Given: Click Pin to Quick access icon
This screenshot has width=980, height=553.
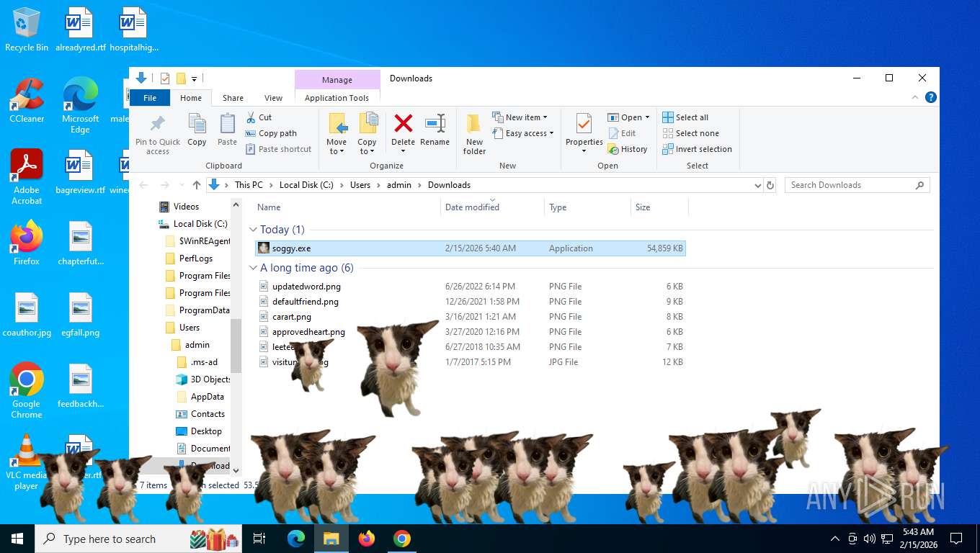Looking at the screenshot, I should click(158, 134).
